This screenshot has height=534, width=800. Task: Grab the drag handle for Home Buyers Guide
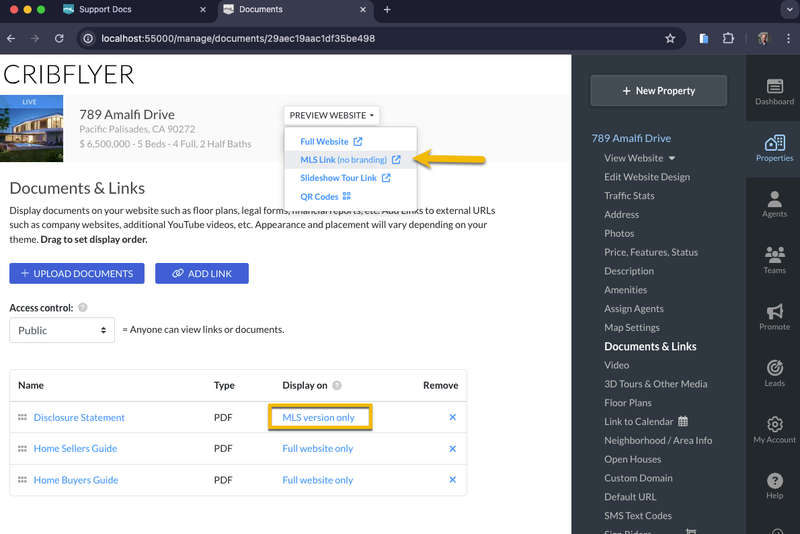[x=22, y=480]
